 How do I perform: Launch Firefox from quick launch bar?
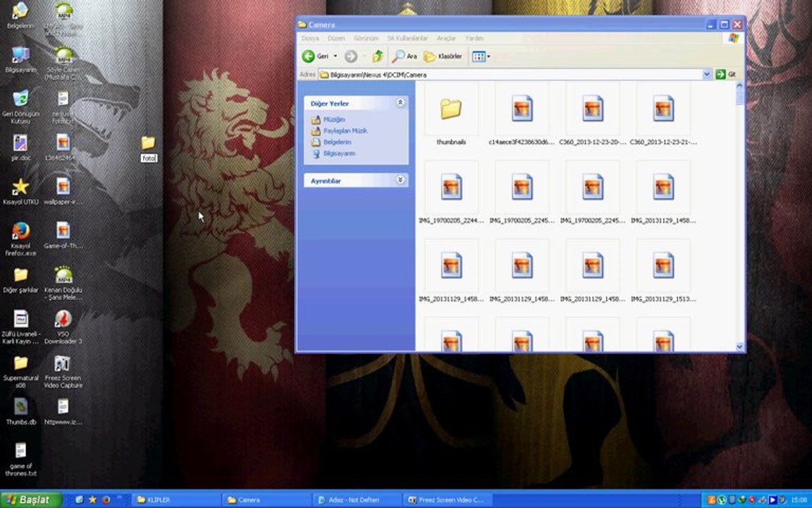coord(106,500)
